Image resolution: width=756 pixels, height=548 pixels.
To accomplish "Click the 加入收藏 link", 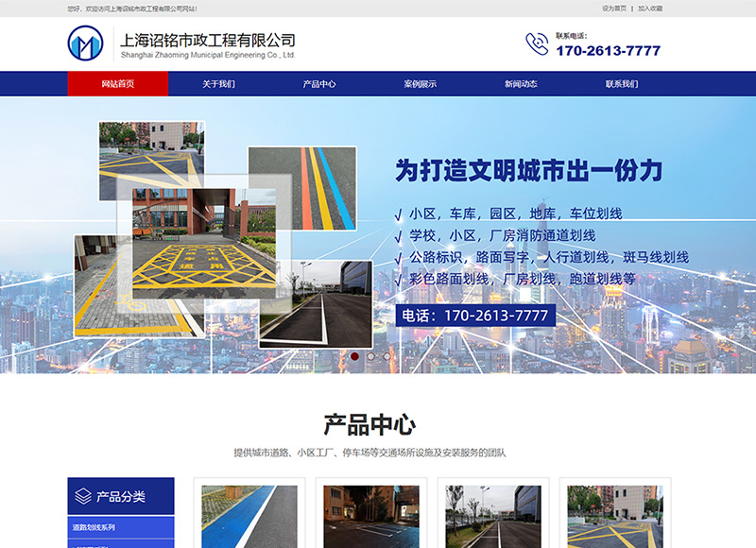I will [x=650, y=9].
